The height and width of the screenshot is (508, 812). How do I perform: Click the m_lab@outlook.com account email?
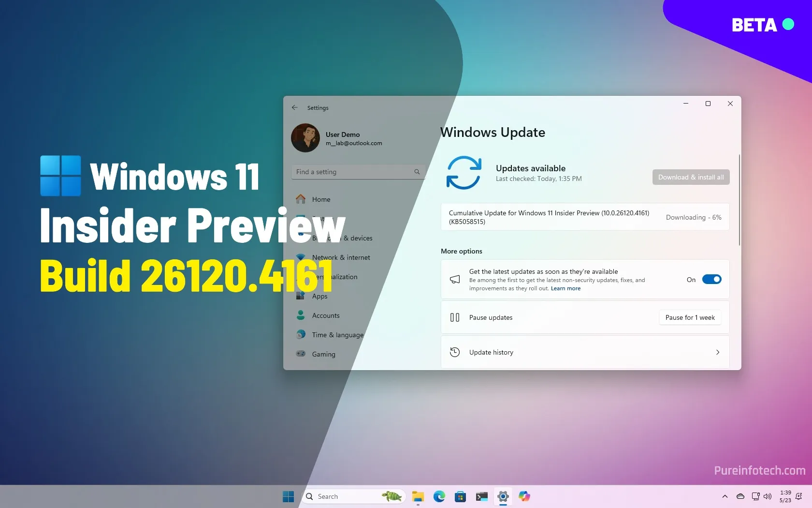pyautogui.click(x=354, y=143)
